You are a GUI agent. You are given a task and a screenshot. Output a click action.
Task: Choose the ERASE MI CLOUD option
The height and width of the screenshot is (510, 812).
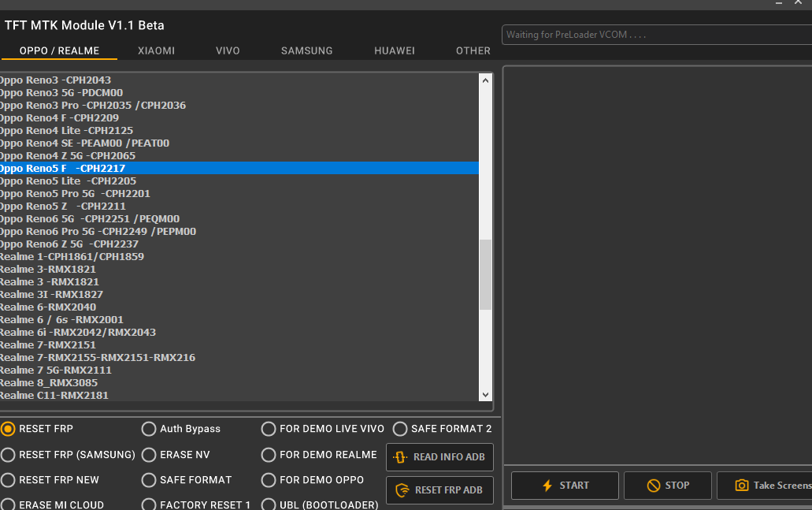tap(8, 504)
